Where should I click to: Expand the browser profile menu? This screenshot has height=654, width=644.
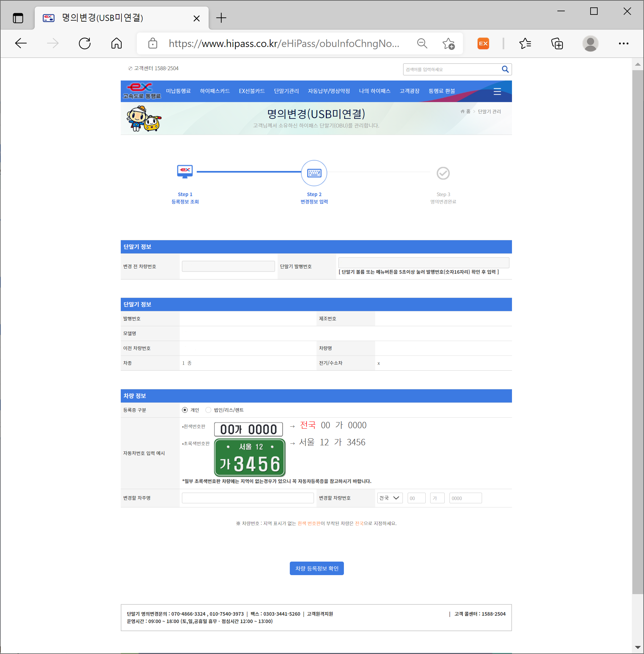tap(590, 43)
